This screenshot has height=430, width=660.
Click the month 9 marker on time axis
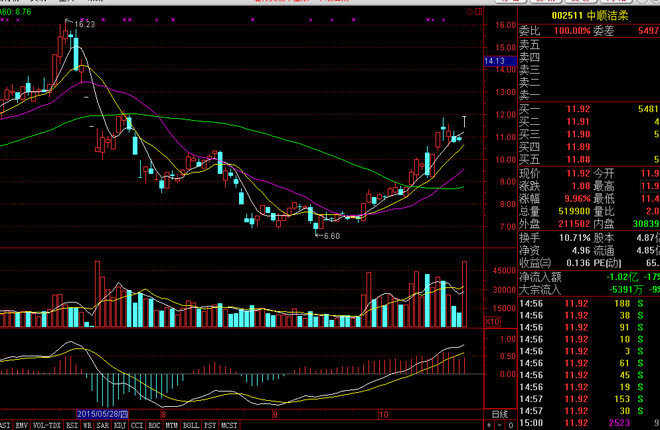(274, 414)
